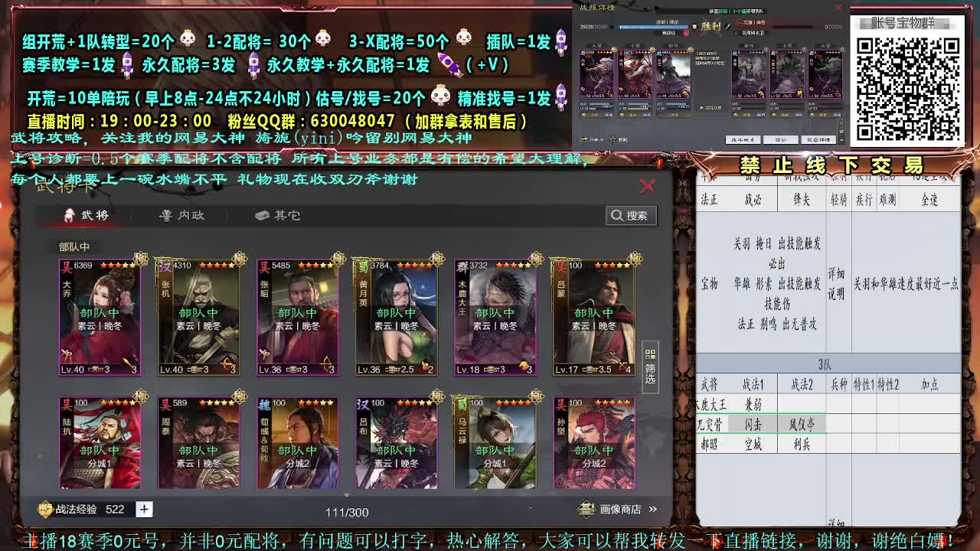Select the 荀彧&荀攸 general card
This screenshot has height=551, width=980.
(297, 442)
